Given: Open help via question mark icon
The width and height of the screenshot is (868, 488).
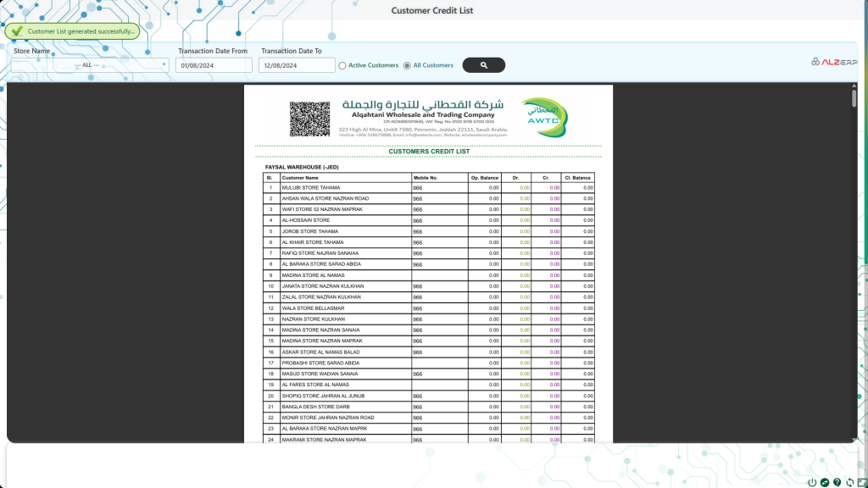Looking at the screenshot, I should coord(837,482).
